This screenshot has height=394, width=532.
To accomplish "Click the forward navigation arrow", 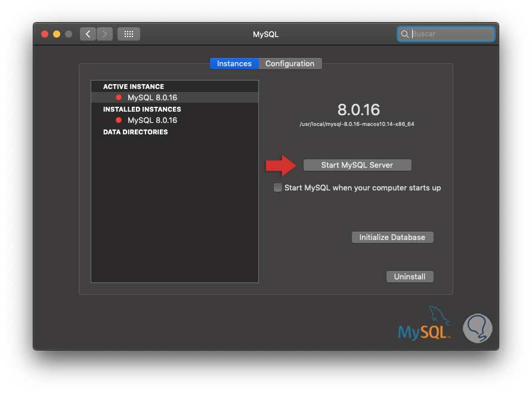I will tap(104, 34).
